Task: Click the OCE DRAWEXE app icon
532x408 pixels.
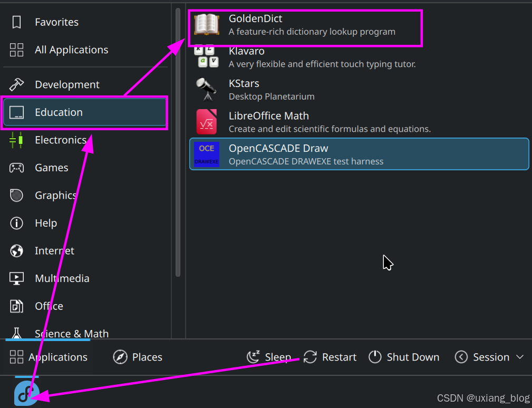Action: (x=207, y=154)
